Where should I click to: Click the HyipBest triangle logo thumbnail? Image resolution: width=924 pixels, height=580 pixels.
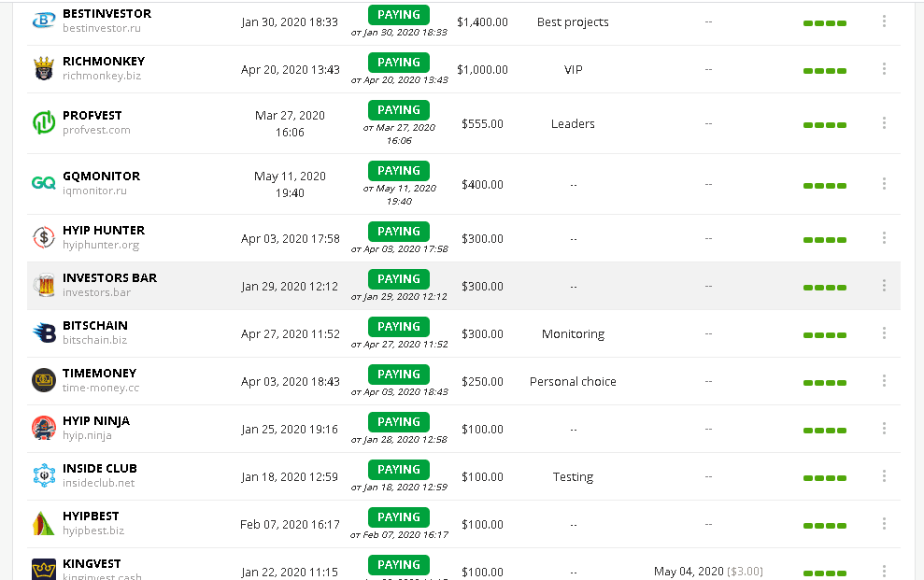[44, 523]
